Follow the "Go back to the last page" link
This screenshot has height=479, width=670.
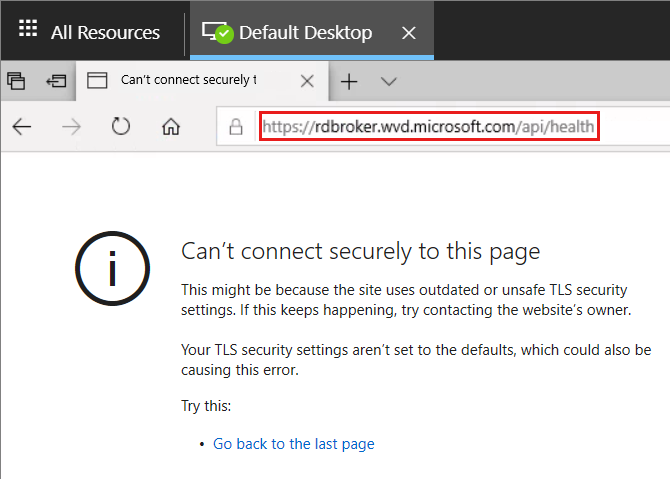point(293,444)
